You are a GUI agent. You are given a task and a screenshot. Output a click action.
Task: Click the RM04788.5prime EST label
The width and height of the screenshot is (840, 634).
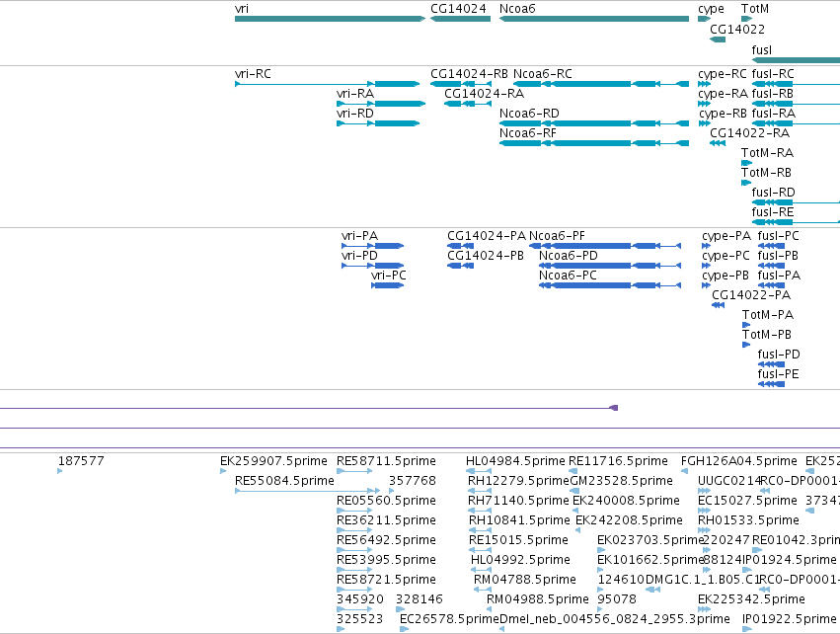click(525, 580)
